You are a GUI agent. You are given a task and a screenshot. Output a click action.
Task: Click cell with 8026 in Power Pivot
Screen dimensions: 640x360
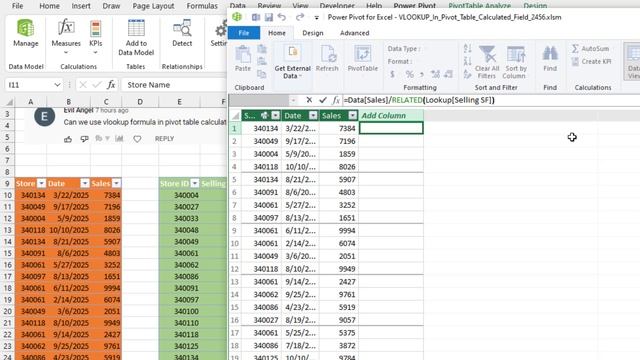[x=340, y=167]
